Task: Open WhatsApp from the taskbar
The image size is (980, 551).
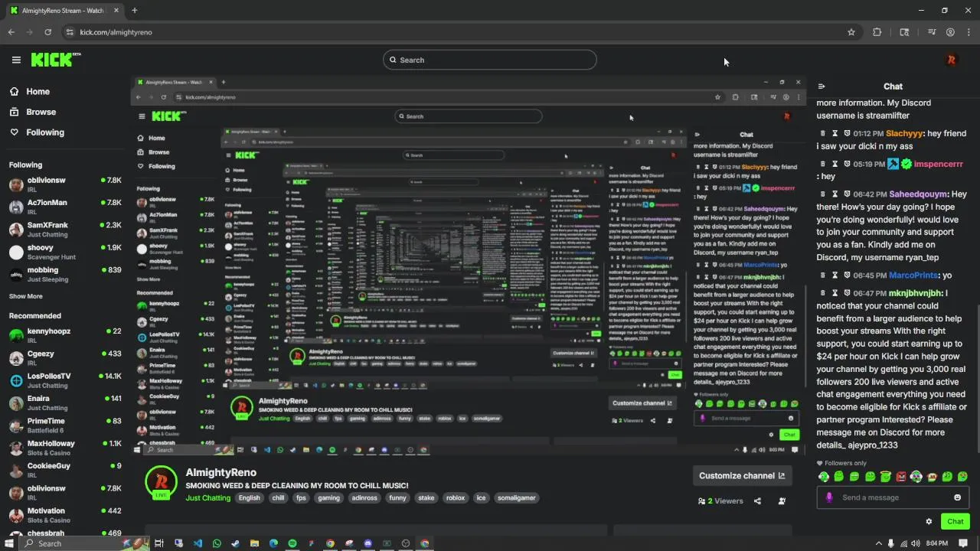Action: pos(217,543)
